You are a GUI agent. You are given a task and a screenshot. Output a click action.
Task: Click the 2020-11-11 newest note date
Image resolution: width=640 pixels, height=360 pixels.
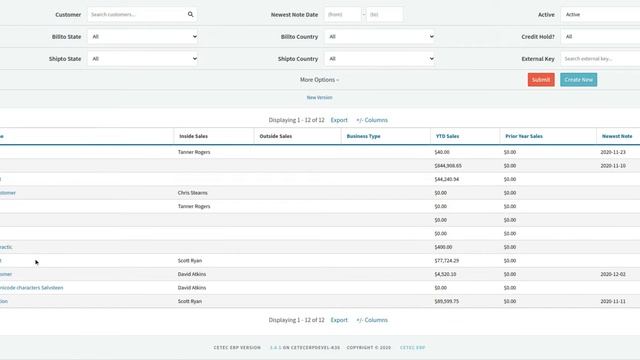[613, 301]
